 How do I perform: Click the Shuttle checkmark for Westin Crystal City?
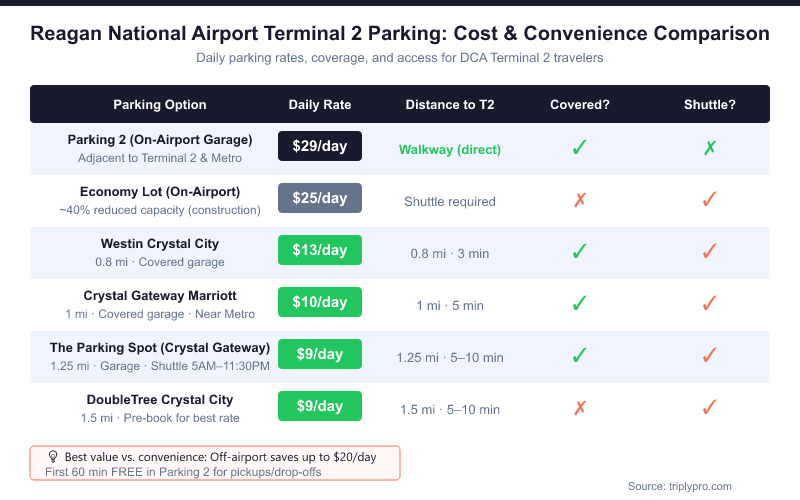pos(710,252)
